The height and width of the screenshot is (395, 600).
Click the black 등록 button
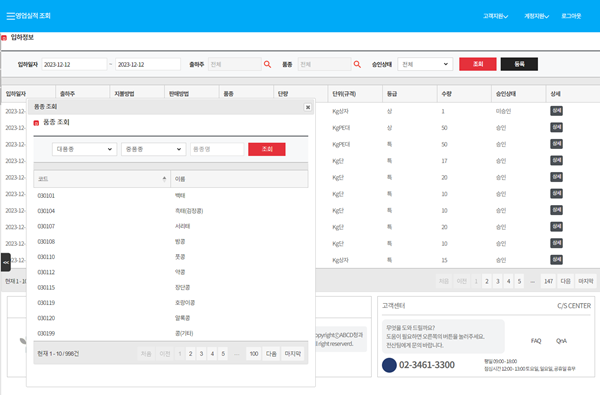tap(519, 64)
